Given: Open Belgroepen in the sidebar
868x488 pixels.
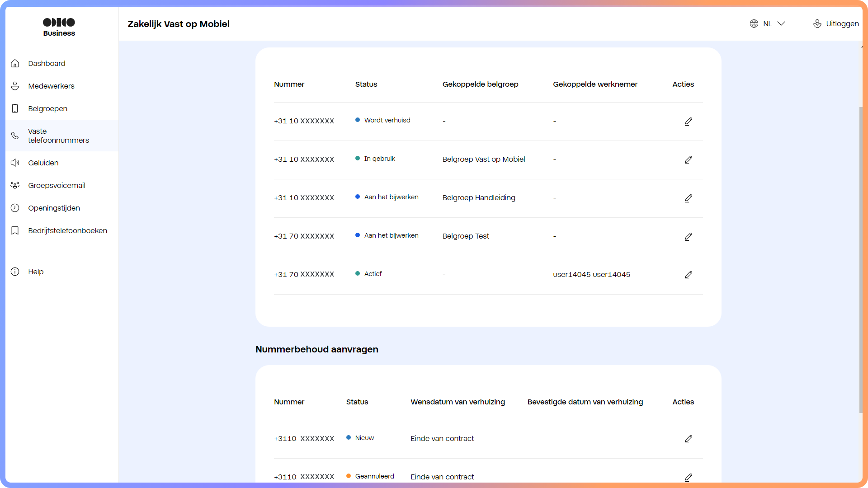Looking at the screenshot, I should tap(47, 108).
